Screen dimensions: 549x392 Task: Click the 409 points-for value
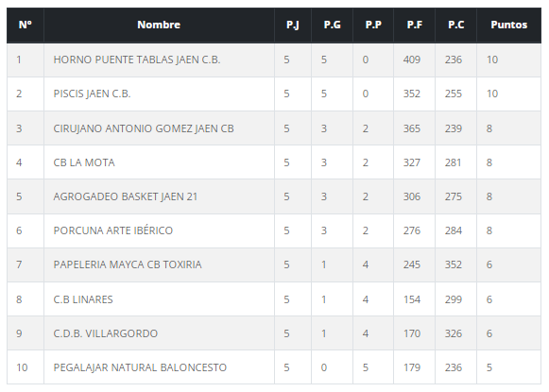click(411, 60)
